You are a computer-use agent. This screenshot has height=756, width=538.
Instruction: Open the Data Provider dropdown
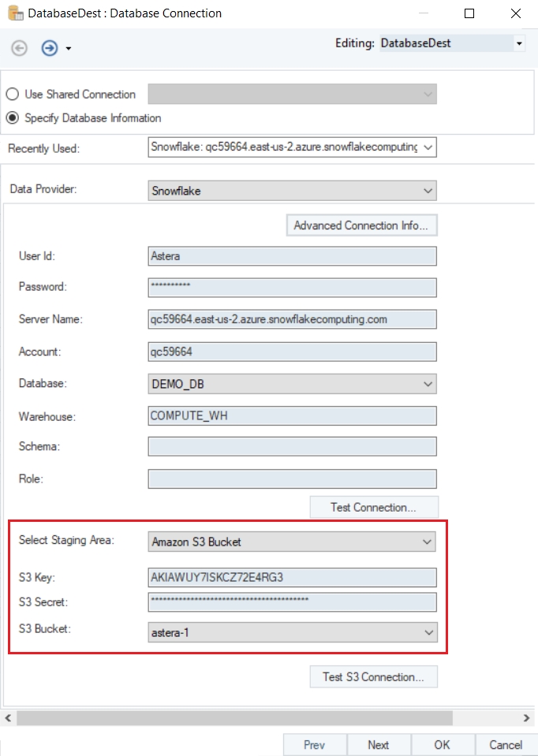428,191
